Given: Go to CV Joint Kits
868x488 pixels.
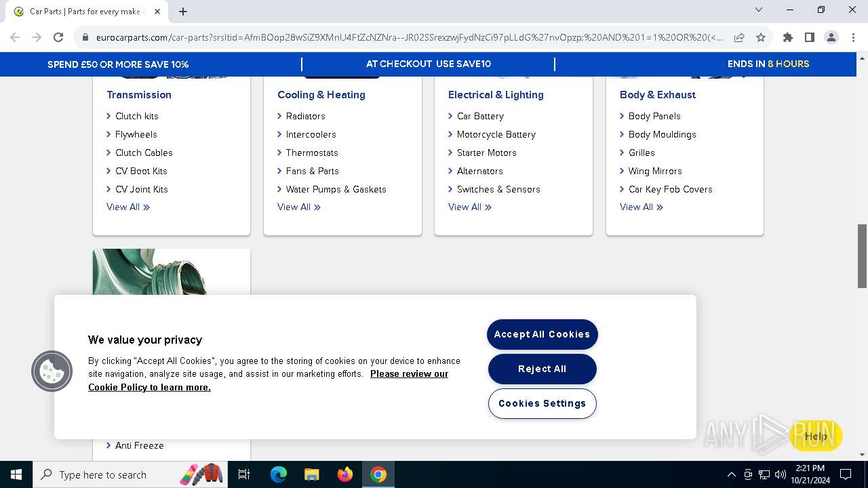Looking at the screenshot, I should 141,189.
